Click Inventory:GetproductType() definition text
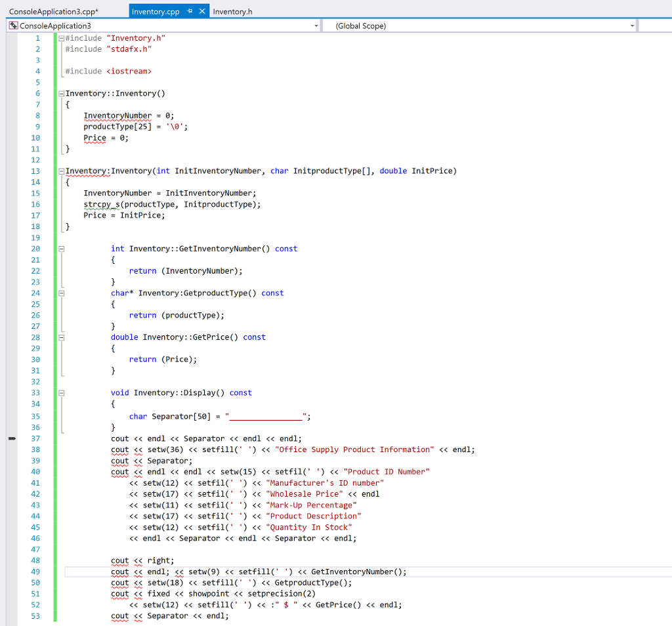Viewport: 672px width, 626px height. 197,293
